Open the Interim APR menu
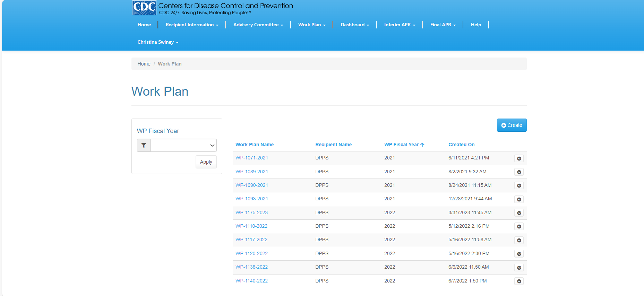This screenshot has width=644, height=296. coord(400,25)
